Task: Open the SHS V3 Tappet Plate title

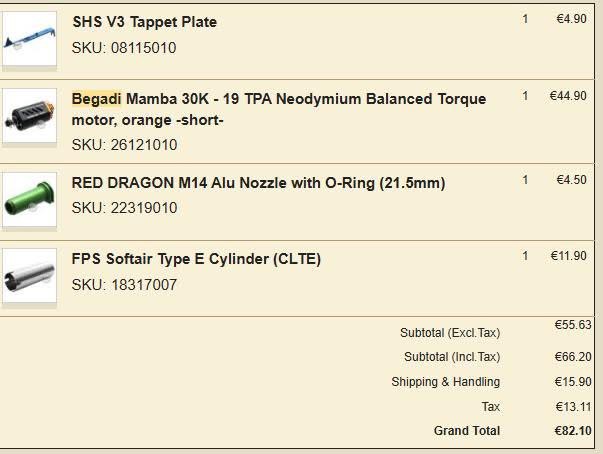Action: click(144, 22)
